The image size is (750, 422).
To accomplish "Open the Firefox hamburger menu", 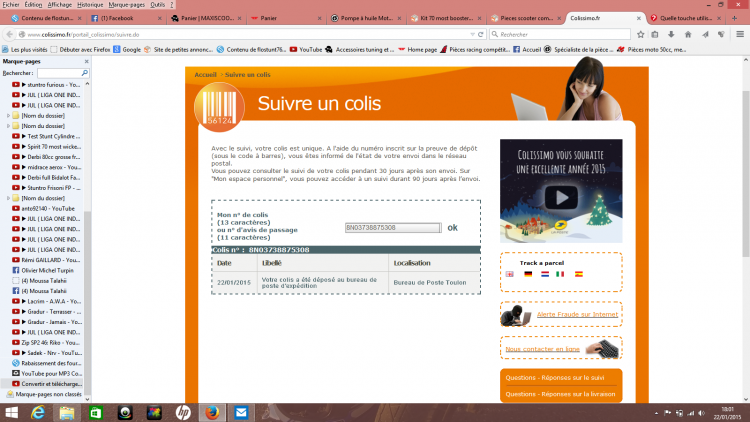I will coord(739,34).
